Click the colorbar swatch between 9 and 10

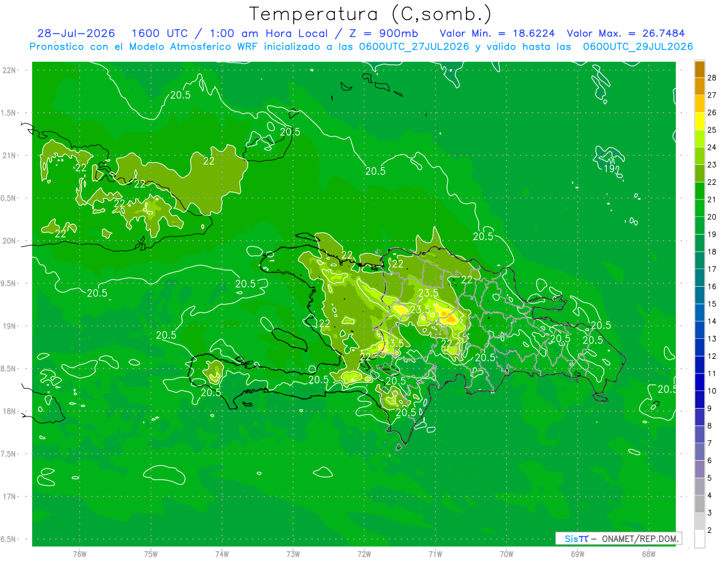(699, 400)
